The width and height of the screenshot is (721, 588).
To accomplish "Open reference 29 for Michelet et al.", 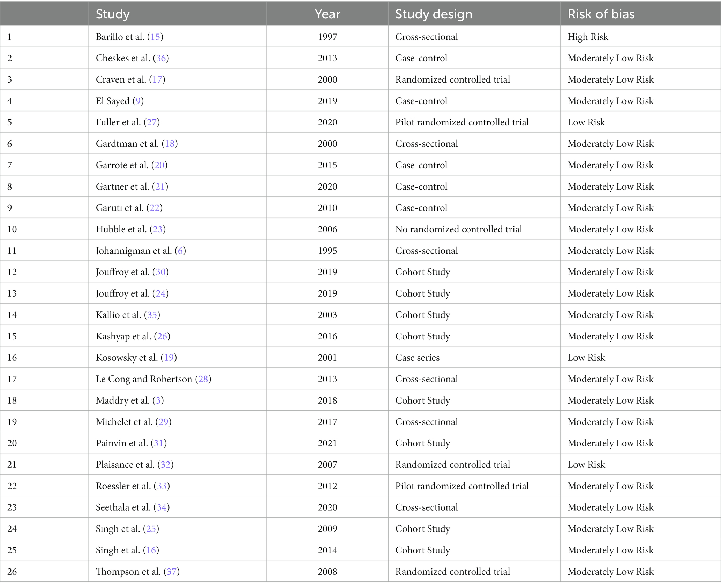I will tap(163, 422).
